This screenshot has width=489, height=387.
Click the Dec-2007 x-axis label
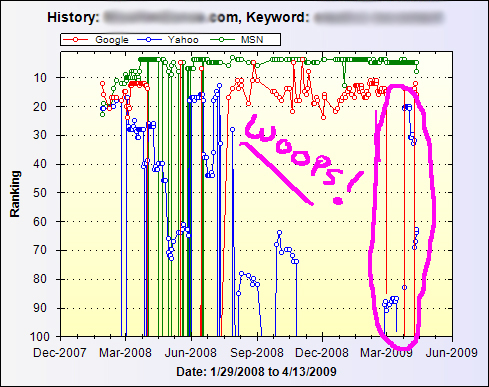coord(60,353)
